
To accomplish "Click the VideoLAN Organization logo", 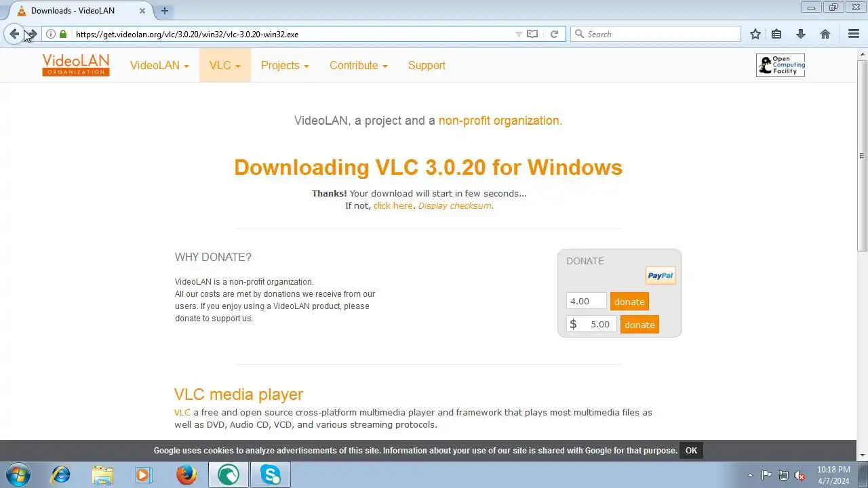I will pos(76,65).
